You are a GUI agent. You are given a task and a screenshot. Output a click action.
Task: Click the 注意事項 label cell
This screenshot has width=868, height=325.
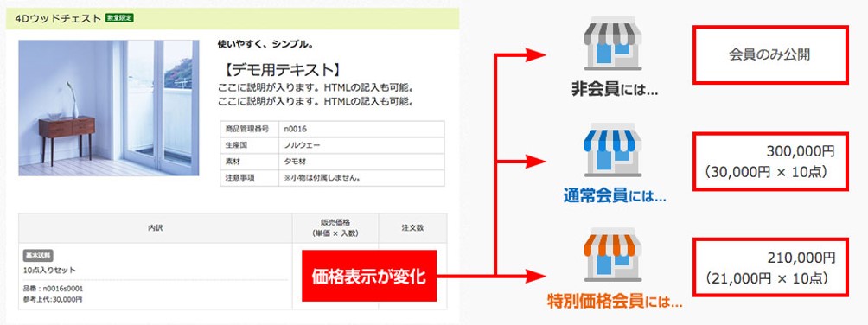248,178
